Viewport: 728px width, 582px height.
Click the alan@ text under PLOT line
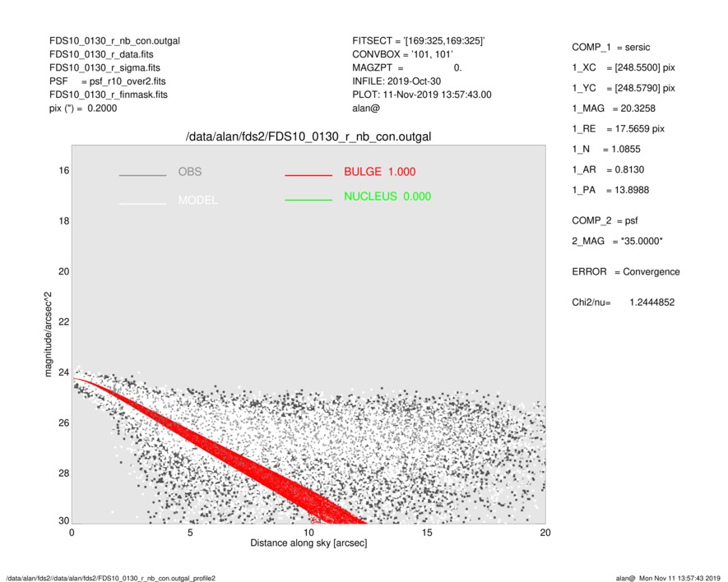click(366, 109)
